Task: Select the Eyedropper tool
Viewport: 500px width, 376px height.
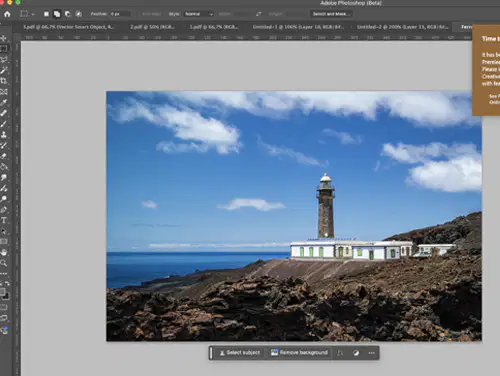Action: point(4,102)
